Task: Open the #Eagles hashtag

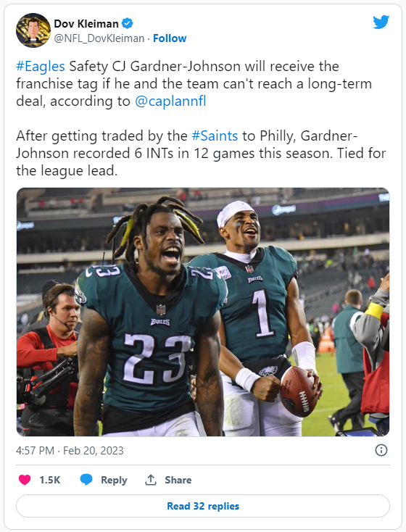Action: pyautogui.click(x=41, y=66)
